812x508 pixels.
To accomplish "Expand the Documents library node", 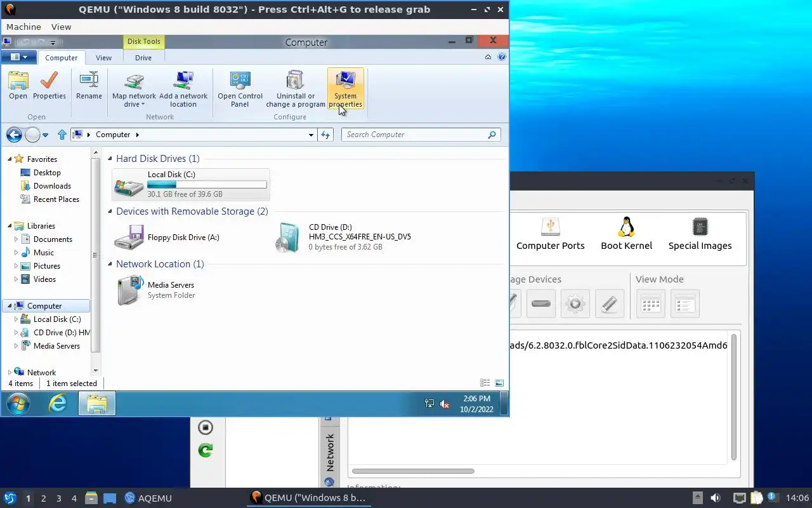I will point(16,239).
